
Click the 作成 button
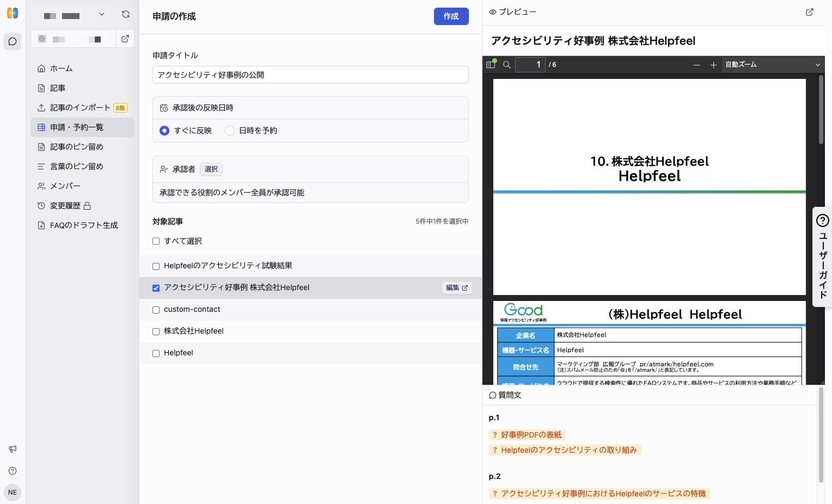(451, 16)
